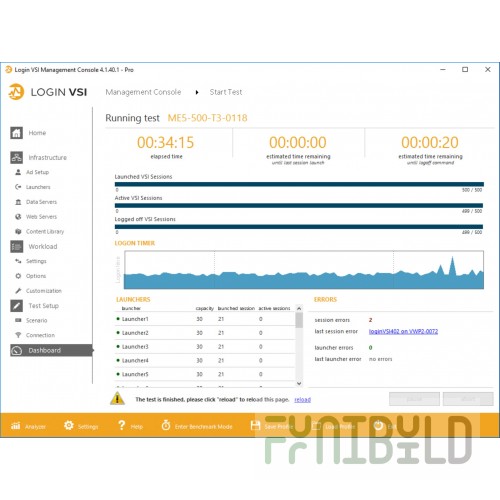Screen dimensions: 500x500
Task: Click the Logged off VSI Sessions progress bar
Action: [299, 227]
